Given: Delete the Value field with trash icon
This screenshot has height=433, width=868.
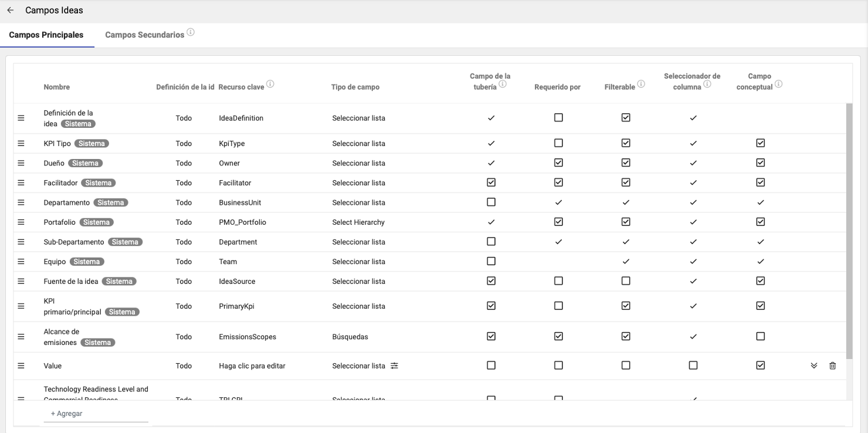Looking at the screenshot, I should click(833, 366).
